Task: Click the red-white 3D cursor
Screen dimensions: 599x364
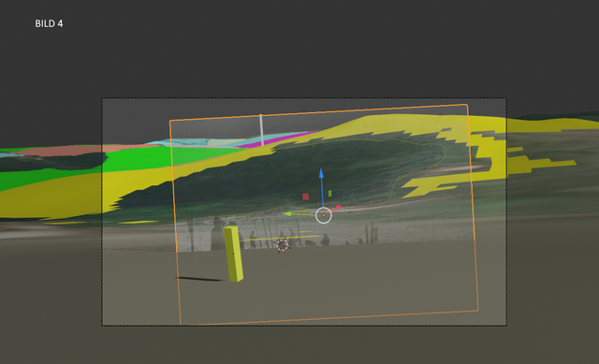Action: 283,245
